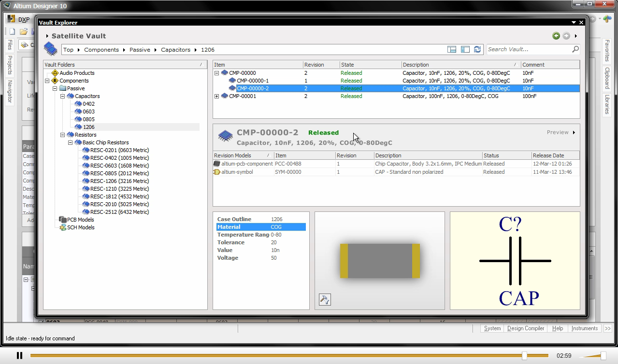Expand the Satellite Vault dropdown arrow
Viewport: 618px width, 364px height.
tap(47, 36)
